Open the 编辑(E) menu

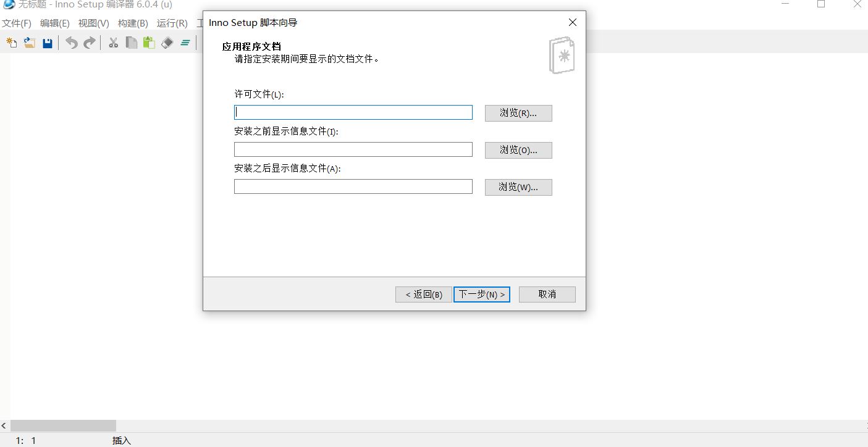(x=55, y=23)
